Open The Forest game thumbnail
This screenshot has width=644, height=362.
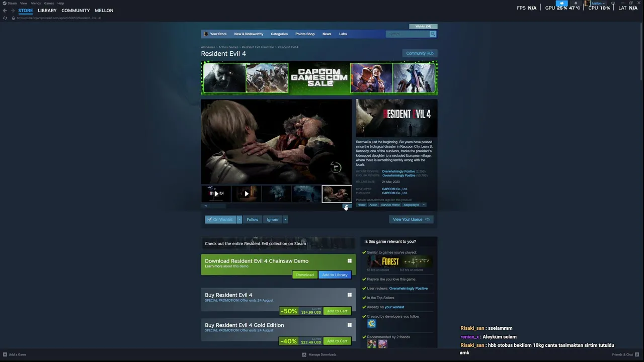383,261
